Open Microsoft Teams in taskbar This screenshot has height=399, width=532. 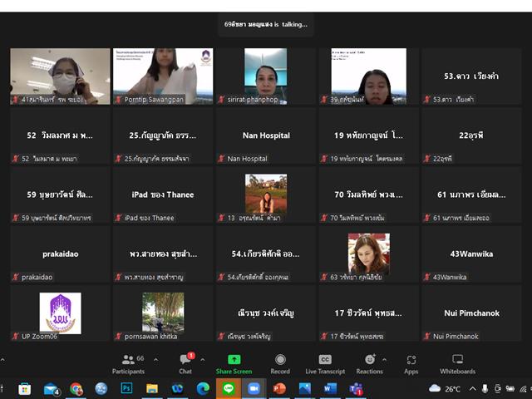tap(356, 389)
